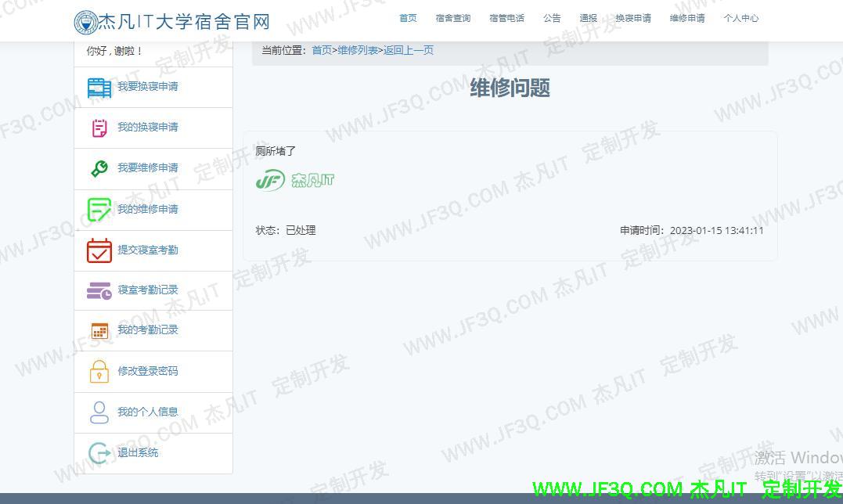The height and width of the screenshot is (504, 843).
Task: Click the chart icon beside 我的考勤记录
Action: (98, 330)
